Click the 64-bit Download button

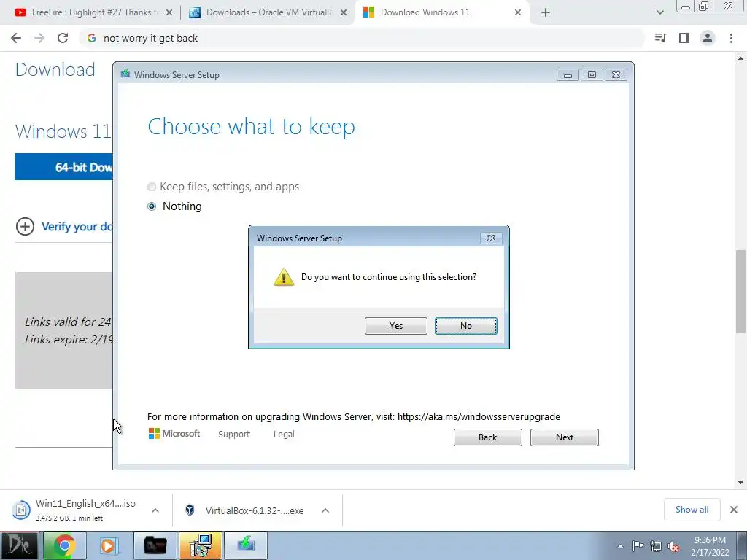tap(64, 167)
